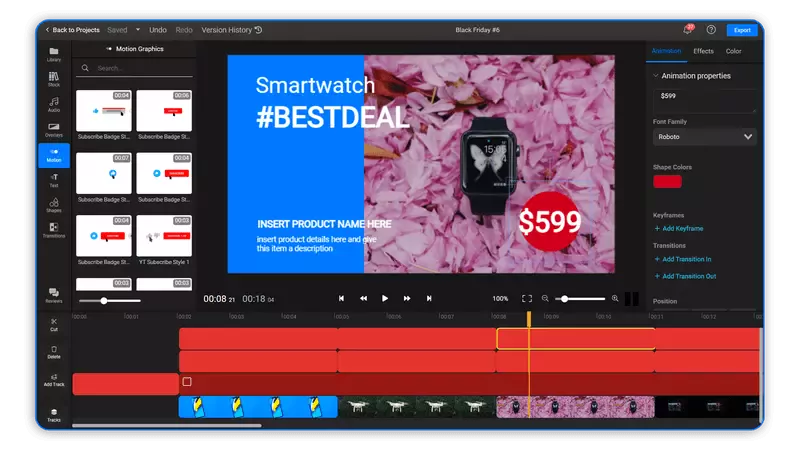Viewport: 800px width, 450px height.
Task: Open the Audio panel icon
Action: click(x=54, y=104)
